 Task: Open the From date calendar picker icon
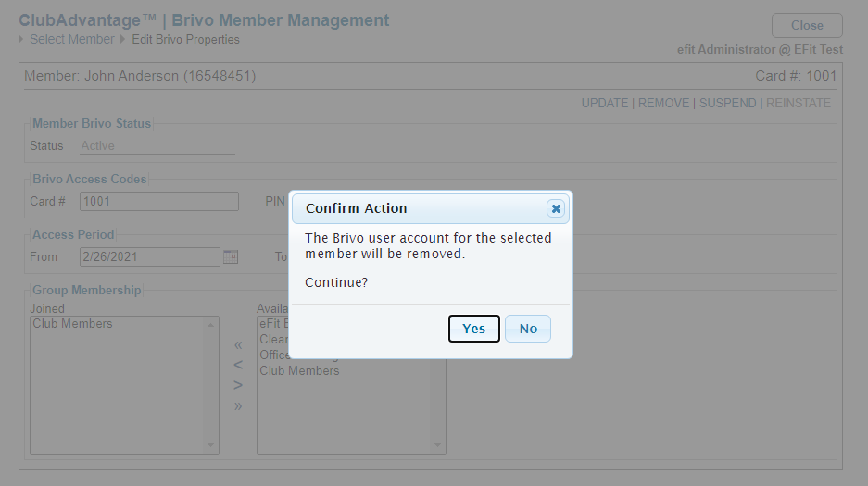click(x=231, y=256)
